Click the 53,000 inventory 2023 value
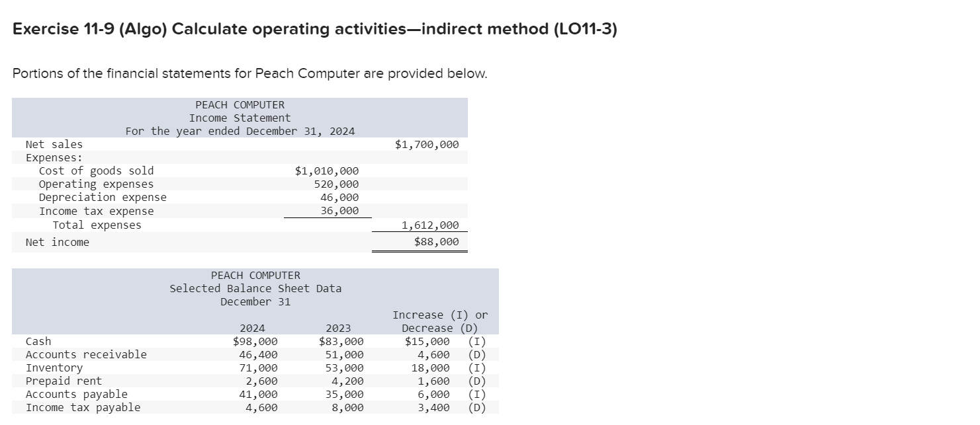The height and width of the screenshot is (425, 980). (x=344, y=367)
